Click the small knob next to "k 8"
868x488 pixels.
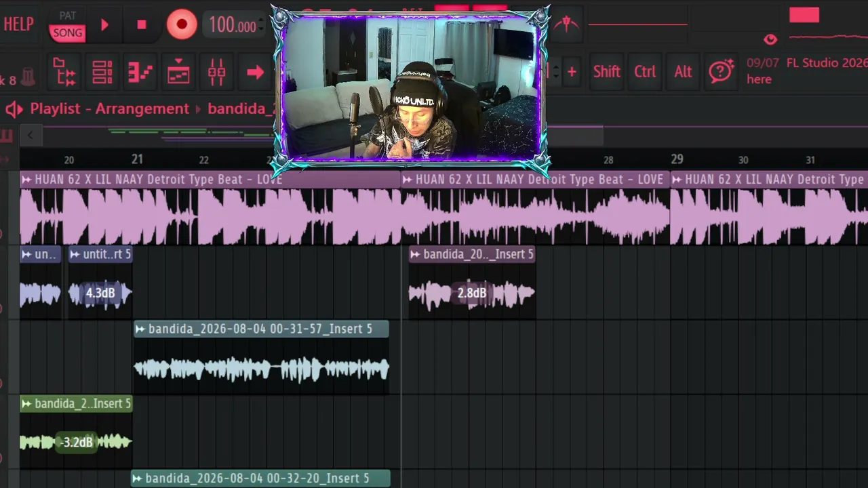click(x=28, y=77)
